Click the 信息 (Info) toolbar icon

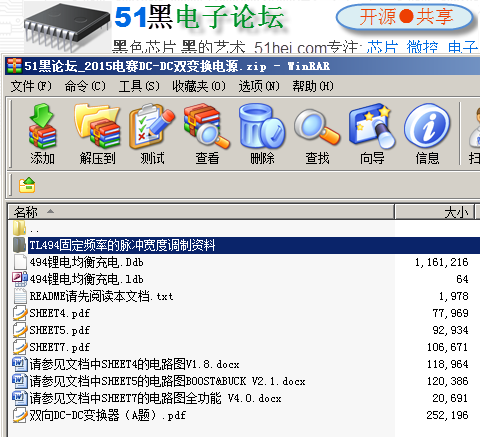coord(427,126)
